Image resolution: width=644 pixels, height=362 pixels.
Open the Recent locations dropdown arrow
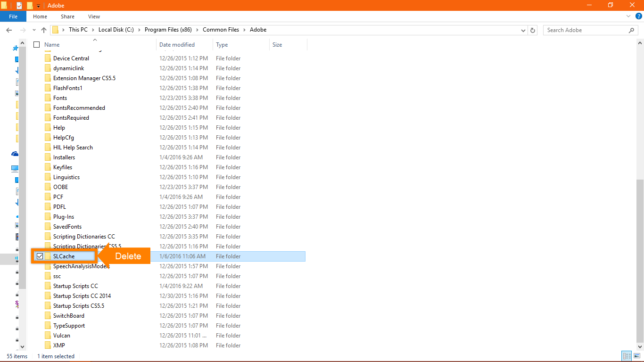pos(34,30)
